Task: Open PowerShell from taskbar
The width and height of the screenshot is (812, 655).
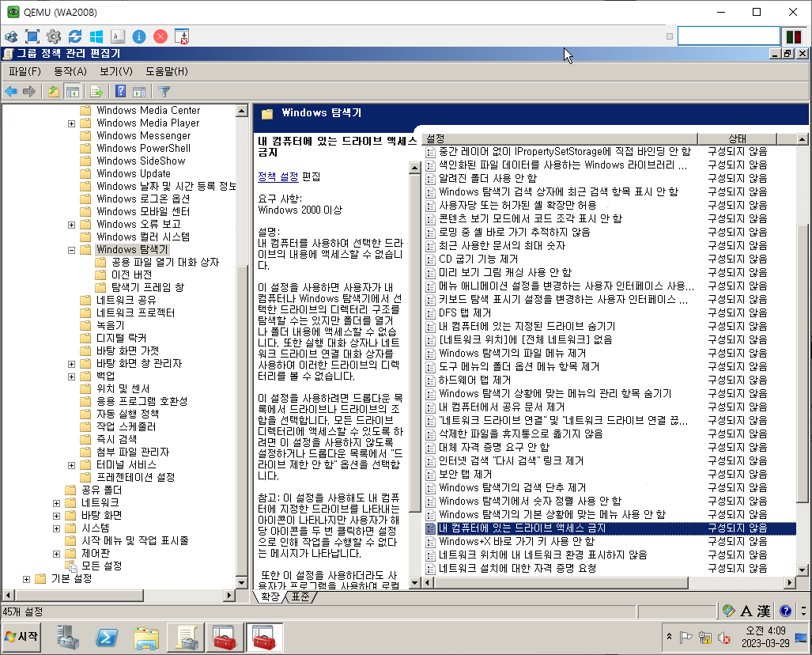Action: click(x=107, y=637)
